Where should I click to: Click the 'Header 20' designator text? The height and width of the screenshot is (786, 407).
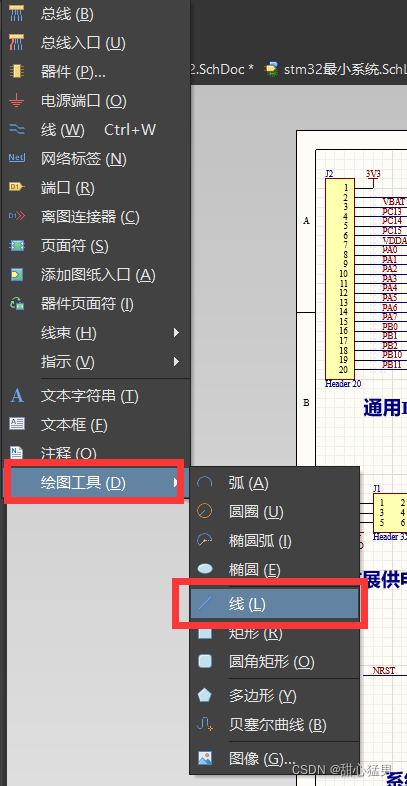click(343, 384)
